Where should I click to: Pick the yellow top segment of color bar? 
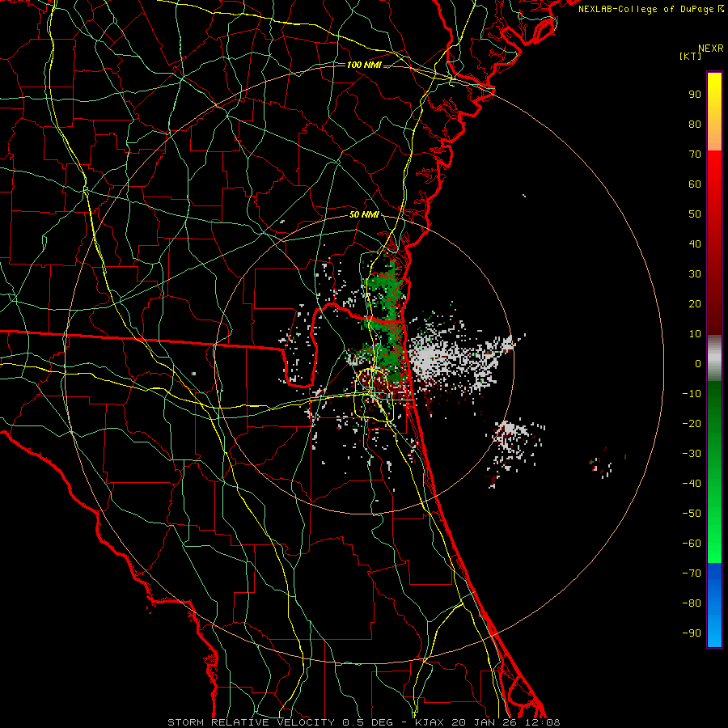click(x=714, y=112)
